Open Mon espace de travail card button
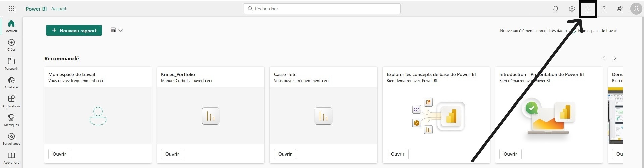This screenshot has height=168, width=644. (x=59, y=154)
